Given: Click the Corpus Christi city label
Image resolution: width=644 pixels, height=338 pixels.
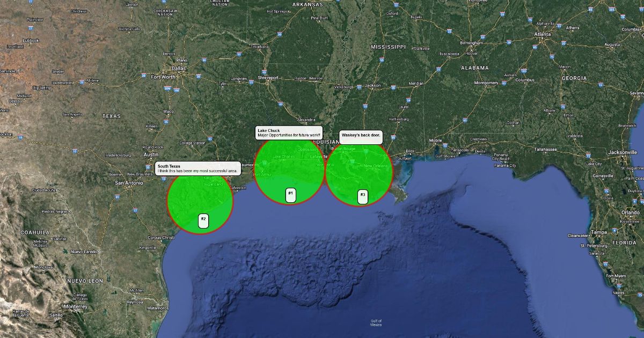Looking at the screenshot, I should point(162,237).
